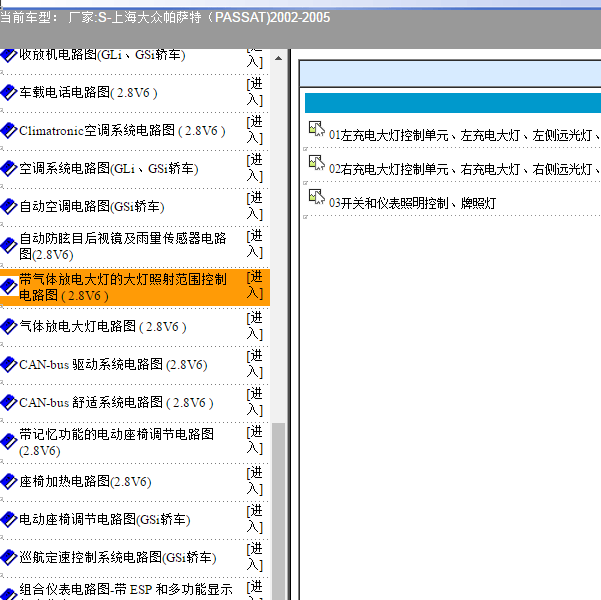Screen dimensions: 601x600
Task: Open 03开关和仪表照明控制、牌照灯 page
Action: tap(412, 203)
